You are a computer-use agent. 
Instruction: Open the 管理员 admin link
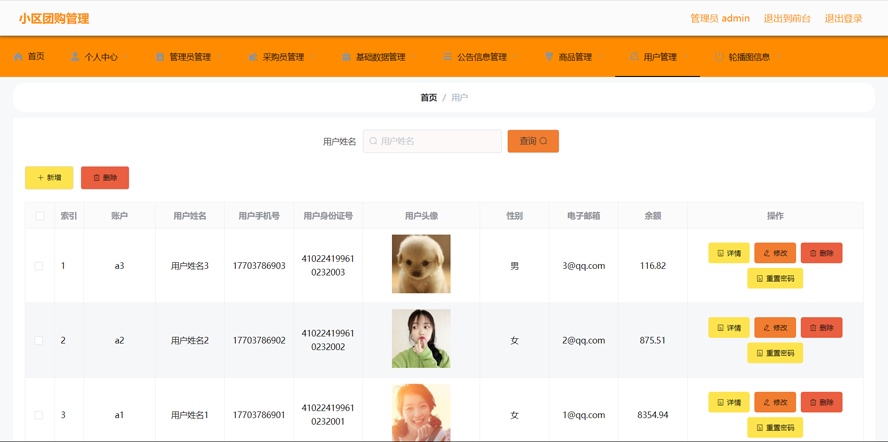pos(720,18)
